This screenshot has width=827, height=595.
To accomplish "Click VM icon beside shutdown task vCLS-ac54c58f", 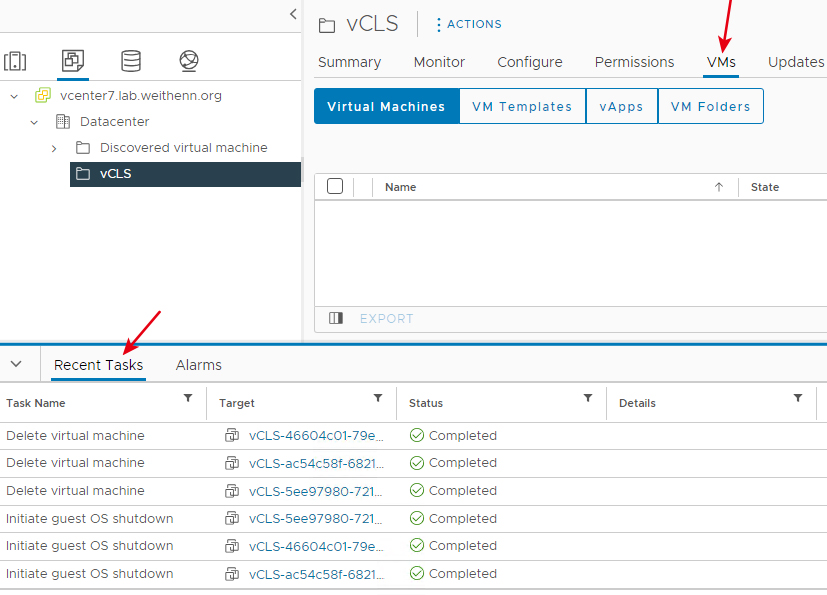I will (232, 573).
